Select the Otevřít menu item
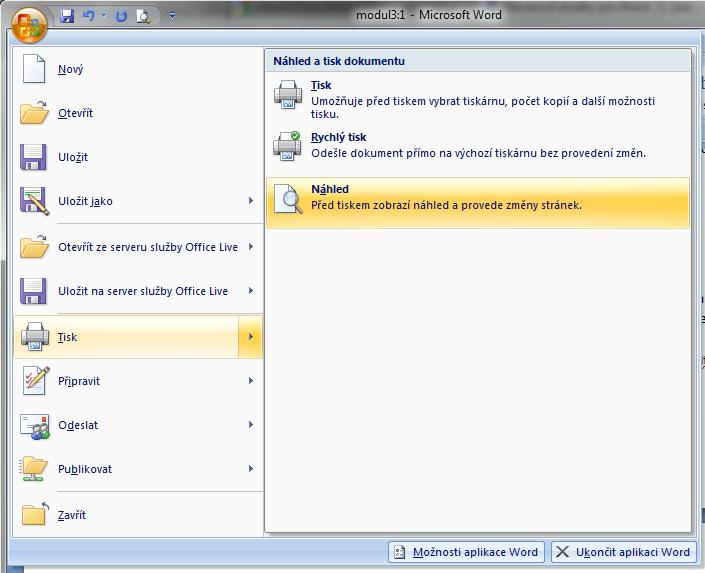The image size is (705, 573). [x=138, y=113]
